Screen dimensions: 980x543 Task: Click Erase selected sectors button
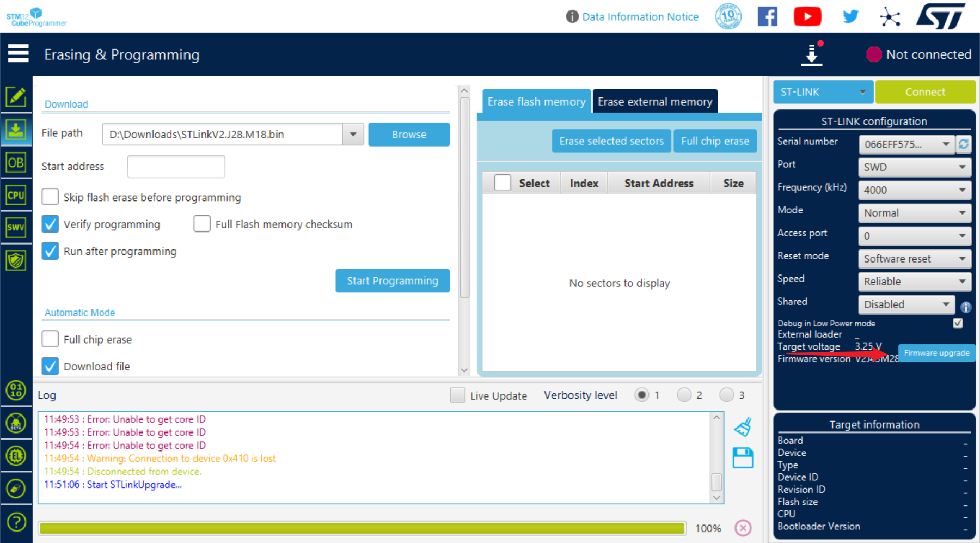click(x=611, y=141)
